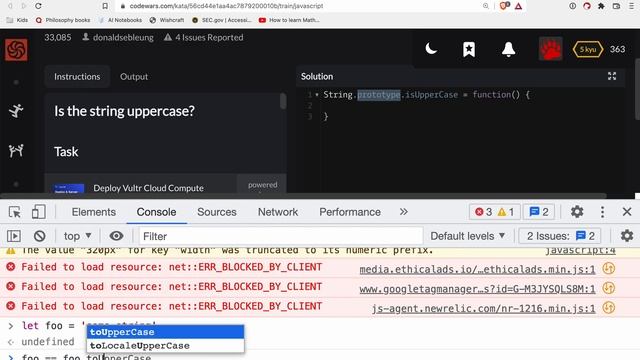Choose toLocaleUpperCase from autocomplete
The width and height of the screenshot is (640, 360).
point(165,346)
